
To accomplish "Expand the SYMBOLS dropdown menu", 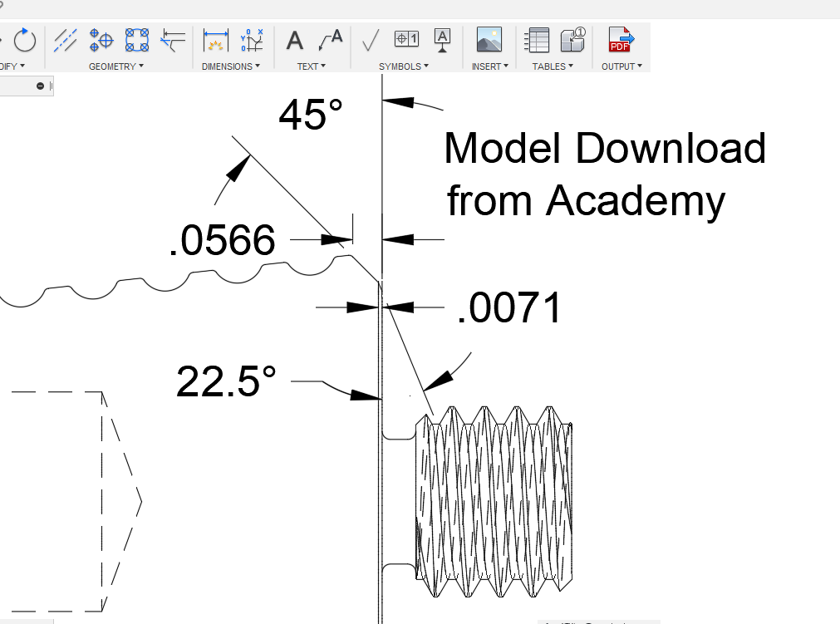I will click(x=404, y=66).
